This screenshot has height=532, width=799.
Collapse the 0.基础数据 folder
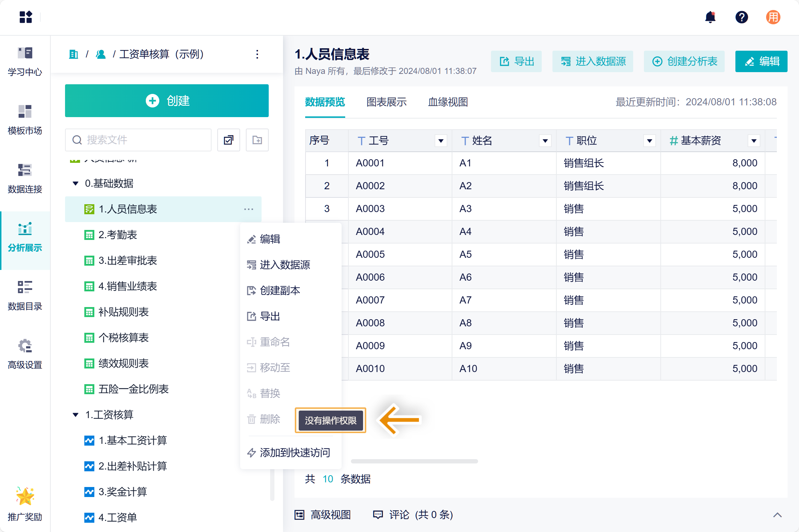pos(75,184)
